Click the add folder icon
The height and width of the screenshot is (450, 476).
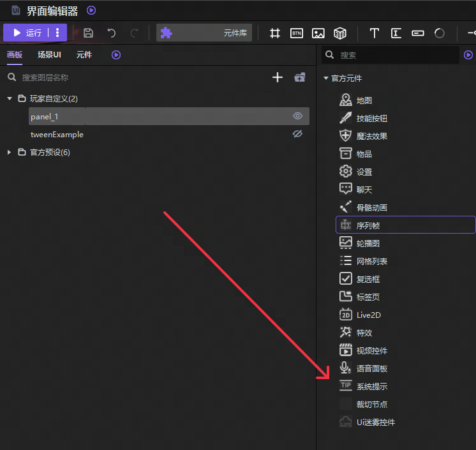(x=299, y=77)
